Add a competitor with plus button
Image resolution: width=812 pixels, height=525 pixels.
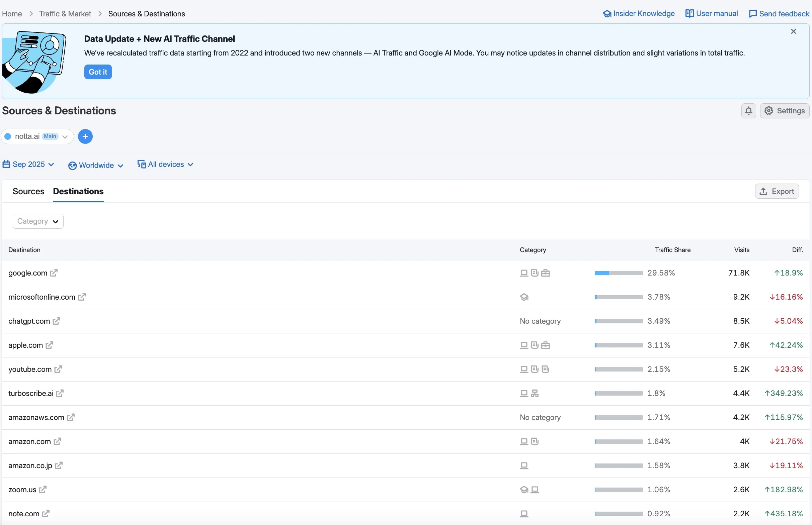click(85, 136)
